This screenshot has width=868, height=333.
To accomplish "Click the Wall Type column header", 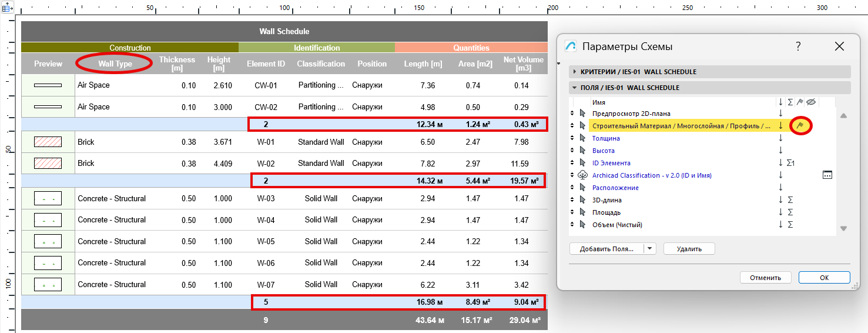I will click(x=115, y=64).
